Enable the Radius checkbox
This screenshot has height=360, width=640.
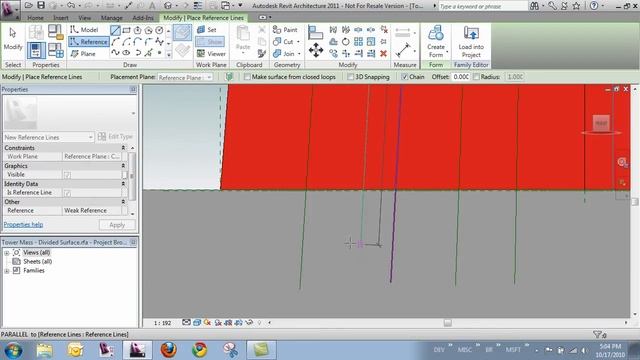(x=476, y=77)
